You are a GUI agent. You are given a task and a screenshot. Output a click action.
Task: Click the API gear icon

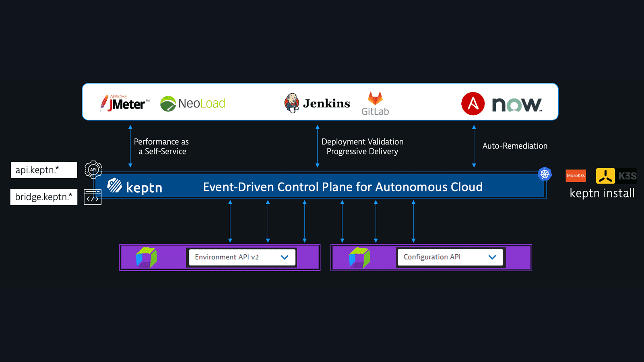[93, 169]
